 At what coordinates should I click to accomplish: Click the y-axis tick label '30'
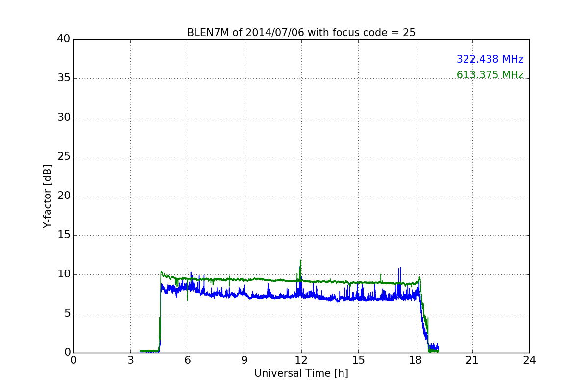click(x=64, y=118)
